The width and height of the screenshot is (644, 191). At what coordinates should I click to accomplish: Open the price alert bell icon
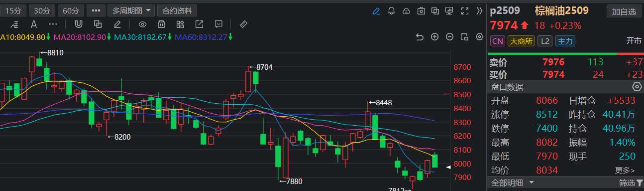(391, 10)
